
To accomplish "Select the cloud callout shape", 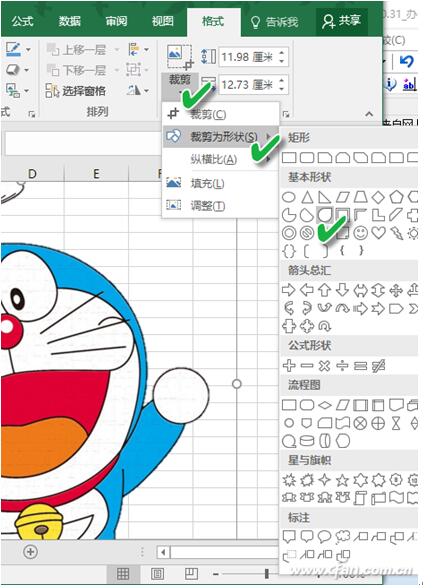I will point(342,537).
